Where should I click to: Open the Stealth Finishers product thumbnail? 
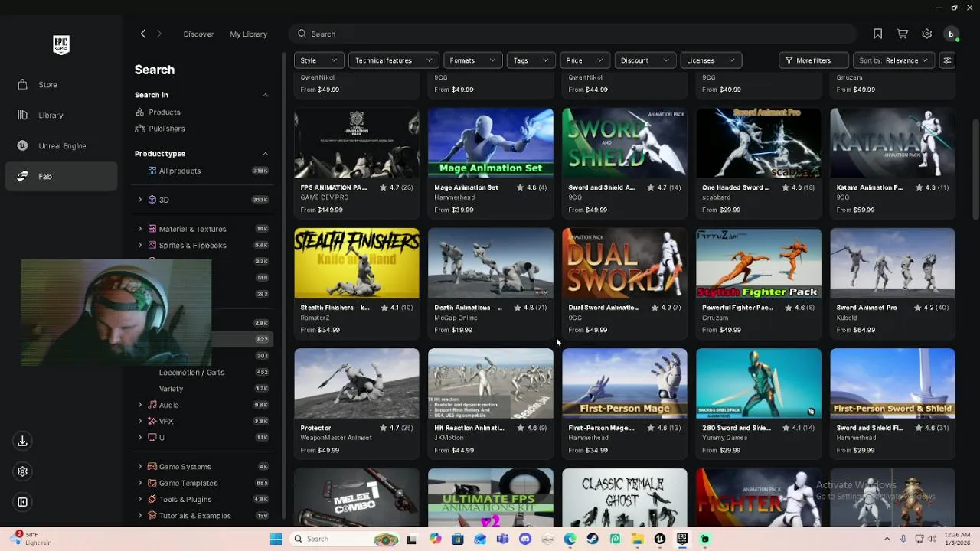click(357, 263)
